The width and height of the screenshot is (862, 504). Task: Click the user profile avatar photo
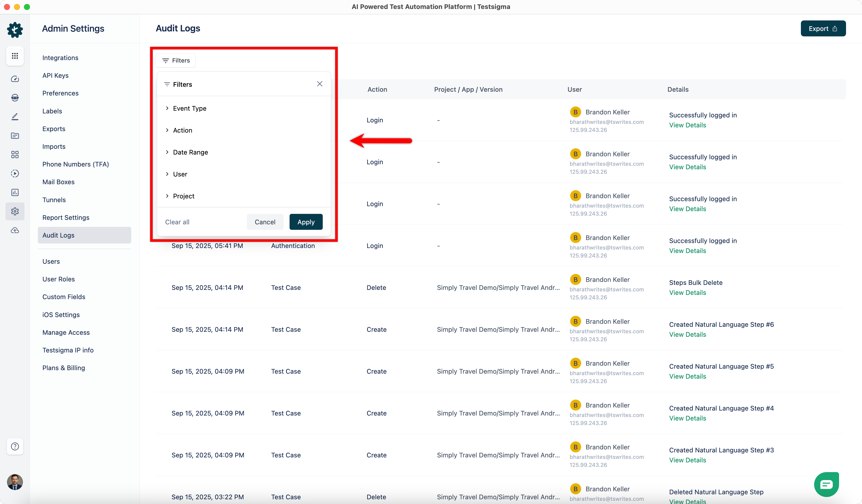coord(15,482)
